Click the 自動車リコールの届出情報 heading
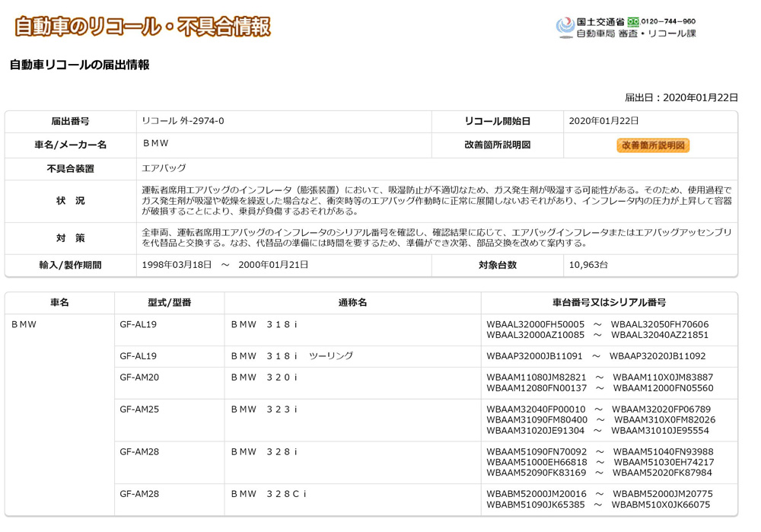This screenshot has width=761, height=532. pyautogui.click(x=80, y=65)
